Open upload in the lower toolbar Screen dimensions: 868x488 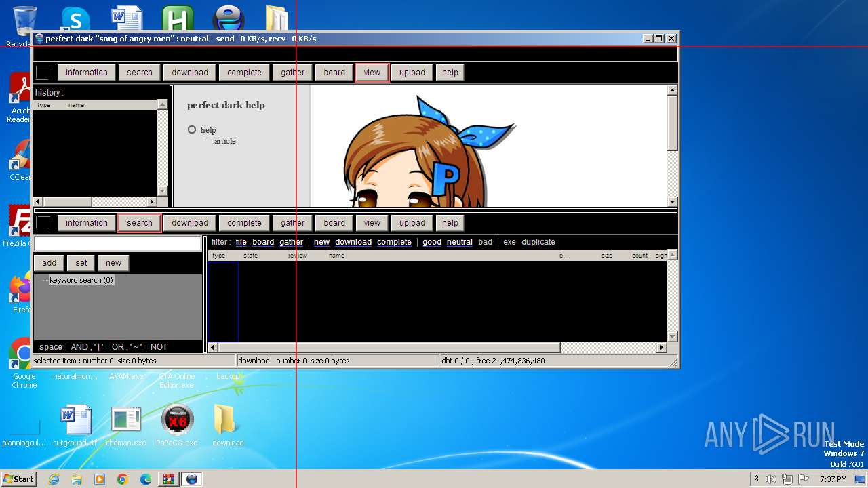tap(412, 223)
